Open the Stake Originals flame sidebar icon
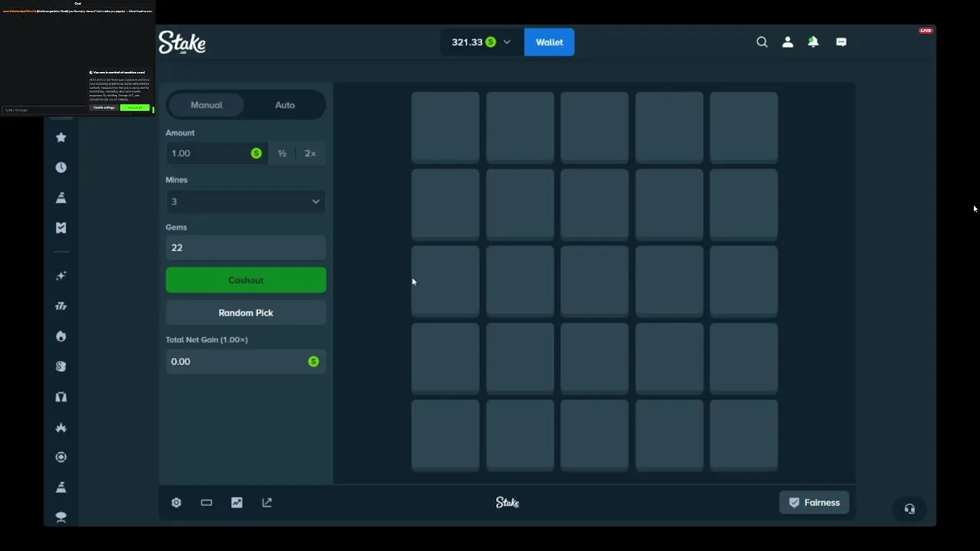Viewport: 980px width, 551px height. (61, 336)
